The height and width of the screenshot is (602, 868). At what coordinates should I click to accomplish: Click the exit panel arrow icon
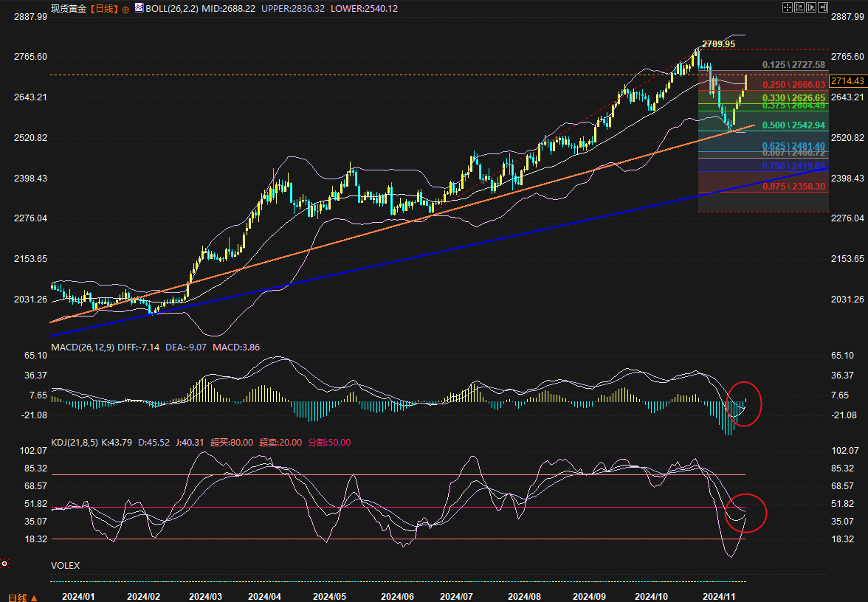tap(823, 7)
